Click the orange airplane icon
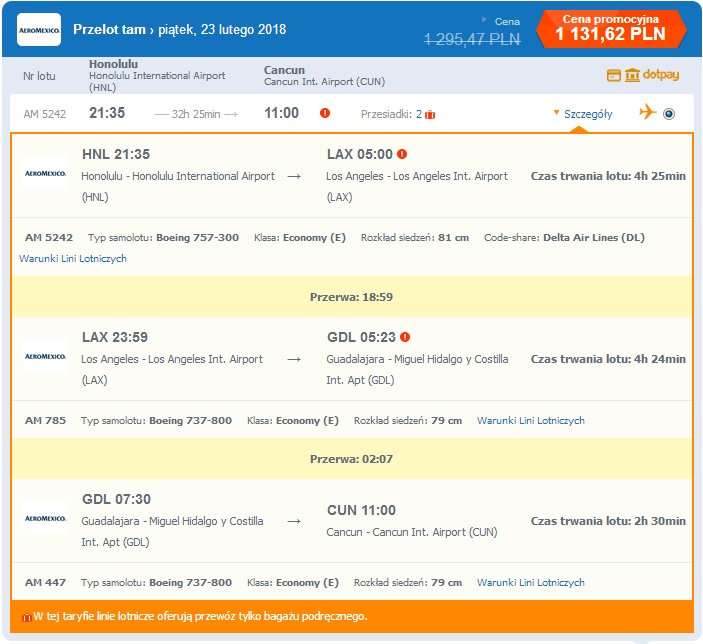 click(x=648, y=111)
